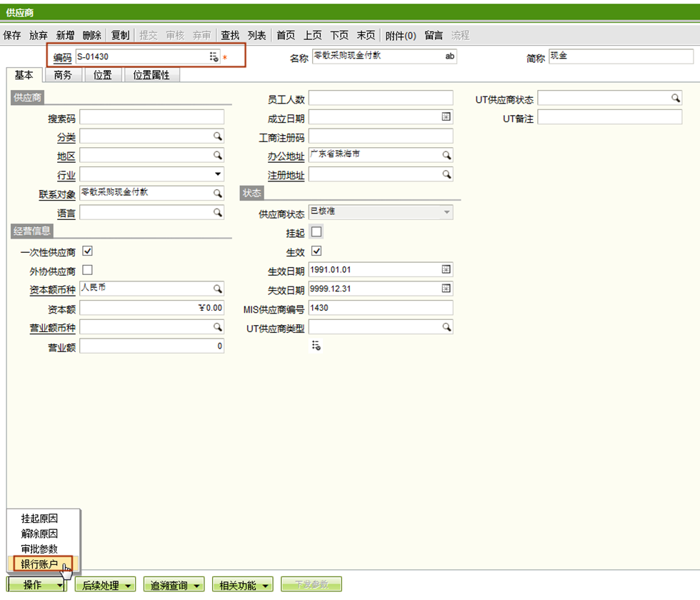700x600 pixels.
Task: Open the 成立日期 calendar picker icon
Action: (446, 116)
